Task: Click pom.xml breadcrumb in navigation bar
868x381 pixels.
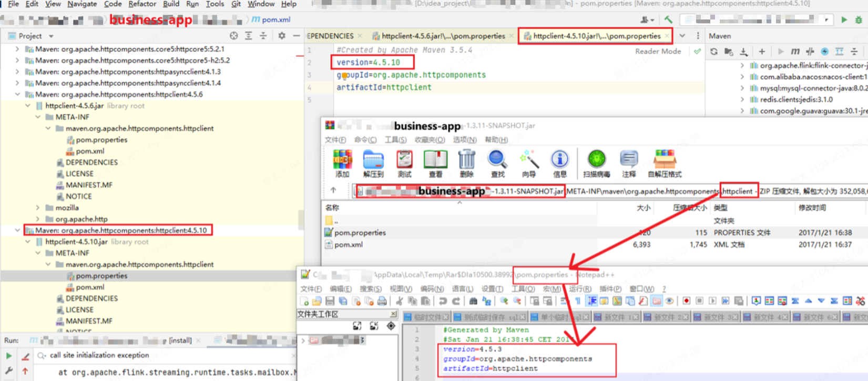Action: point(271,19)
